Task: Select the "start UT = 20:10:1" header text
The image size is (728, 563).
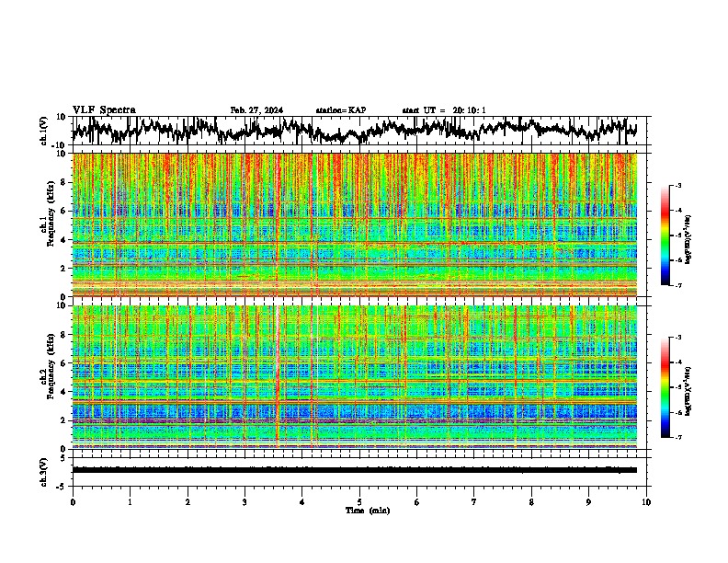Action: 444,110
